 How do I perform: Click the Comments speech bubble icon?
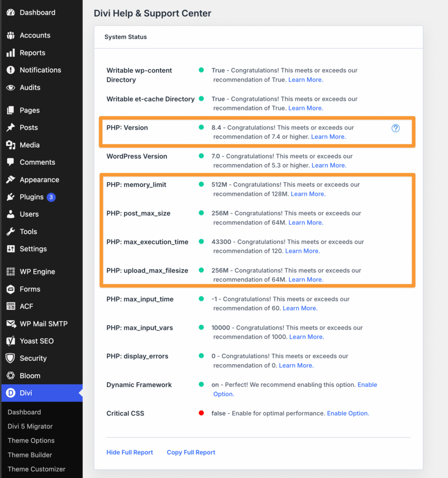11,162
